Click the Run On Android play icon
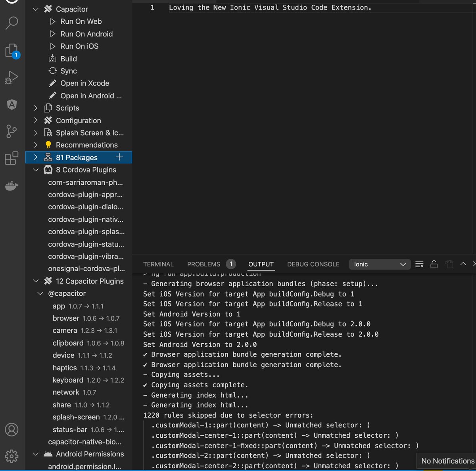 point(53,34)
